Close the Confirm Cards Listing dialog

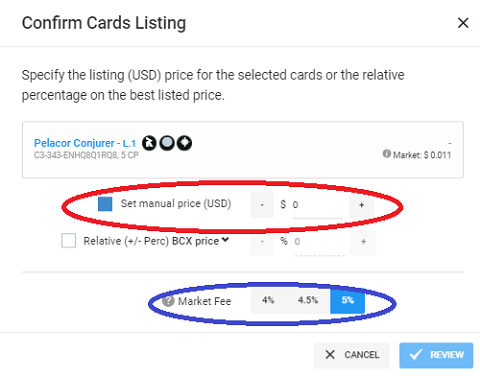click(x=463, y=23)
